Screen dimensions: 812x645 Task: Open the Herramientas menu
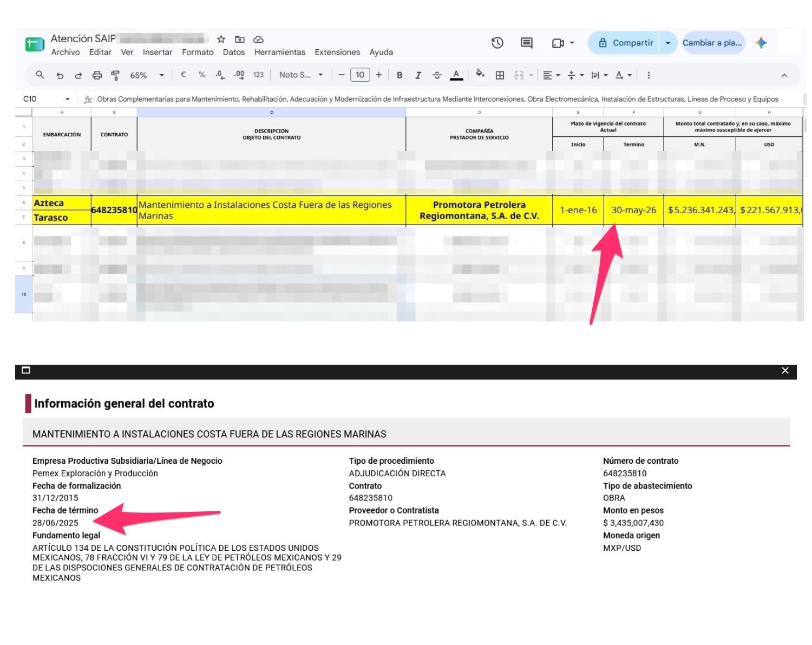tap(280, 52)
